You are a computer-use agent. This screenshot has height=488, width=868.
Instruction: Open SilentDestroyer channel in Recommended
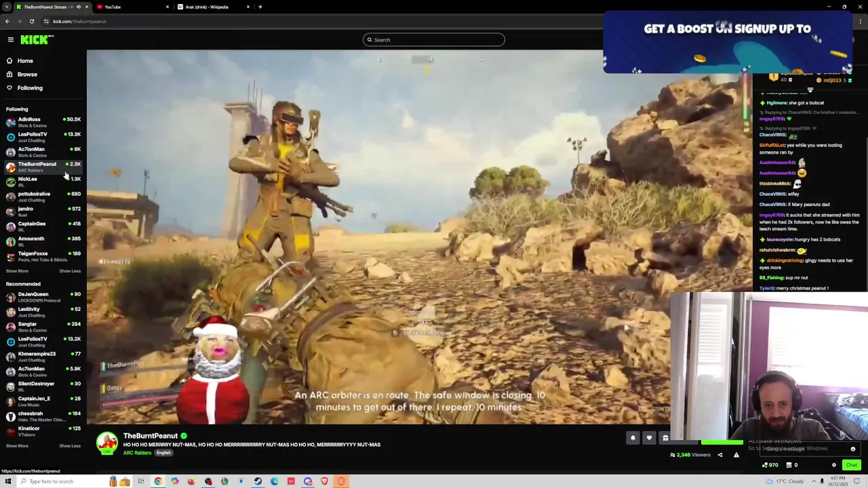point(43,386)
